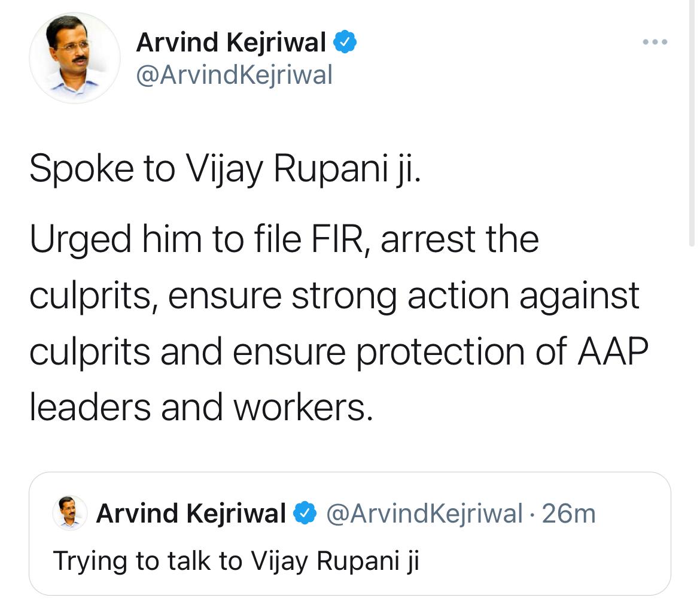Click the verified badge inside the quoted tweet
This screenshot has width=700, height=604.
pyautogui.click(x=306, y=513)
